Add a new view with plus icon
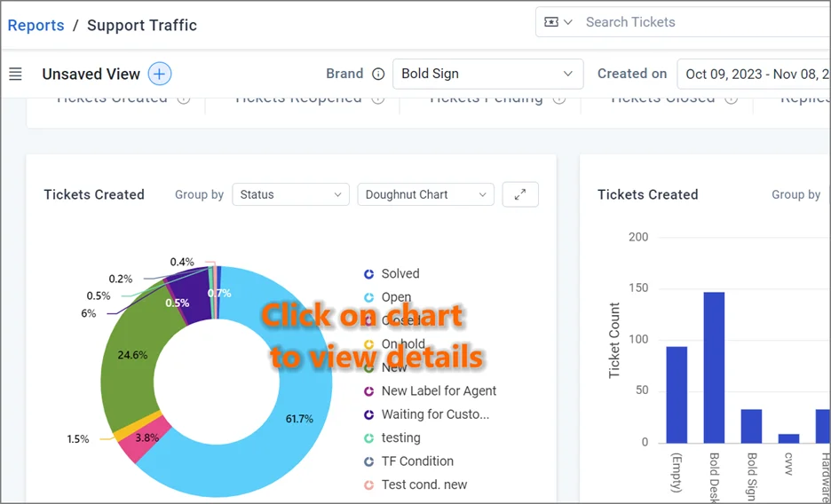Screen dimensions: 831x504 [160, 74]
